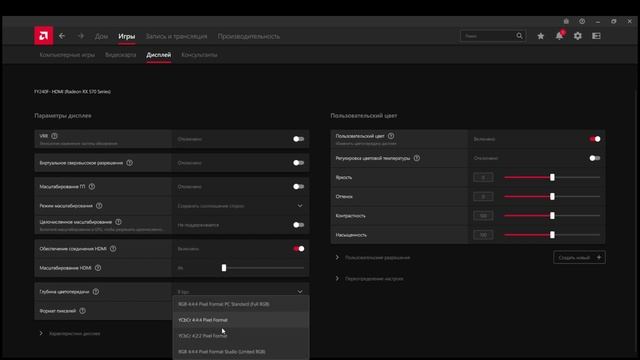Click help icon beside Целочисленное масштабирование
The width and height of the screenshot is (640, 360).
point(118,222)
